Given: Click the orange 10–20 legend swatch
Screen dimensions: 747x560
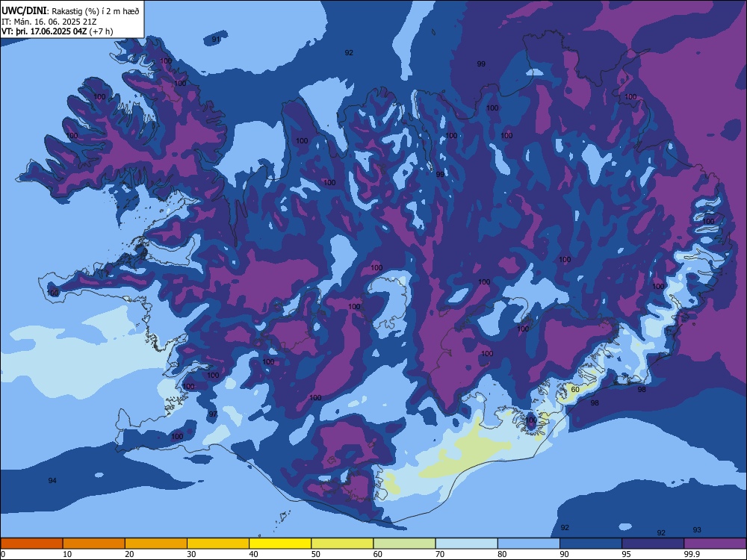Looking at the screenshot, I should pyautogui.click(x=94, y=544).
